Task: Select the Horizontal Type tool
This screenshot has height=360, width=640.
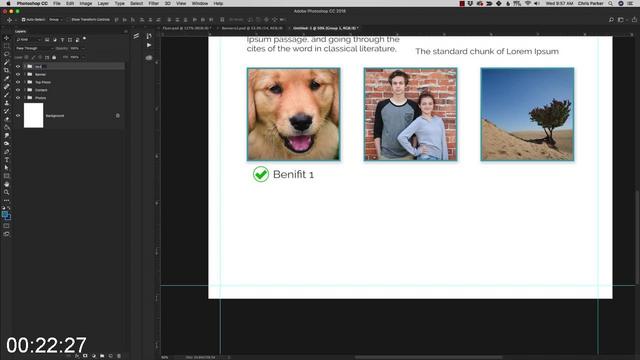Action: 6,160
